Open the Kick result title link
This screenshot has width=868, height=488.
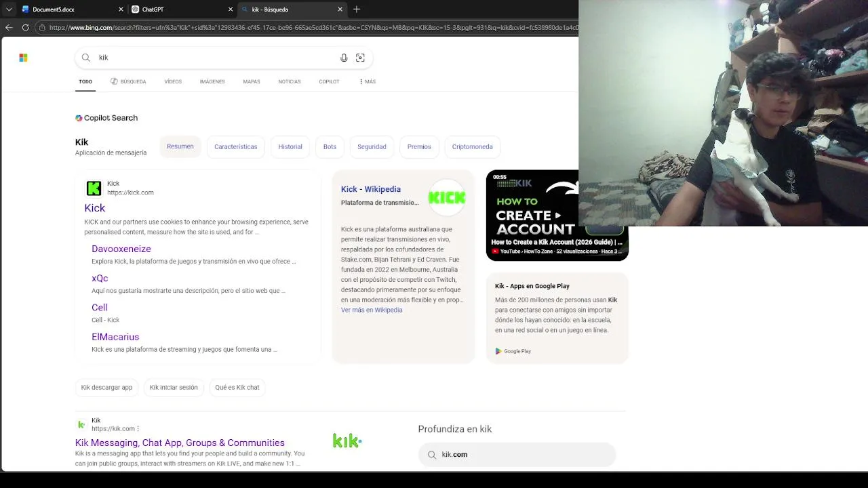click(x=95, y=208)
